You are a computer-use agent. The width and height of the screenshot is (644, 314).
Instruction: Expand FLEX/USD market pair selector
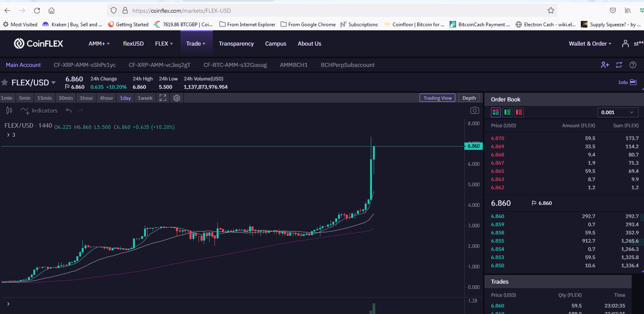[34, 83]
